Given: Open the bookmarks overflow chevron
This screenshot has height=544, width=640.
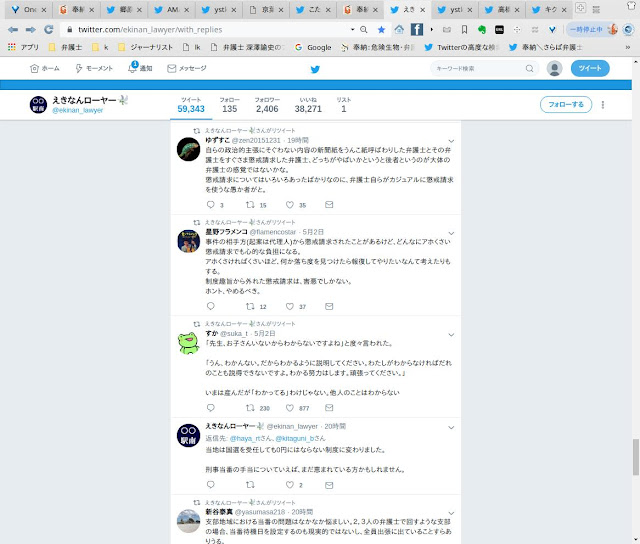Looking at the screenshot, I should point(628,47).
